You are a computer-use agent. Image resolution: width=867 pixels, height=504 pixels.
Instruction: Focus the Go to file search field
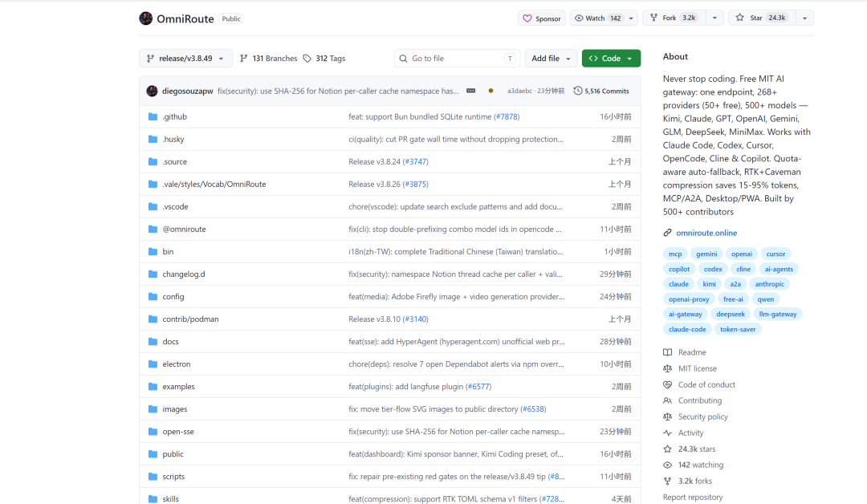pos(457,58)
